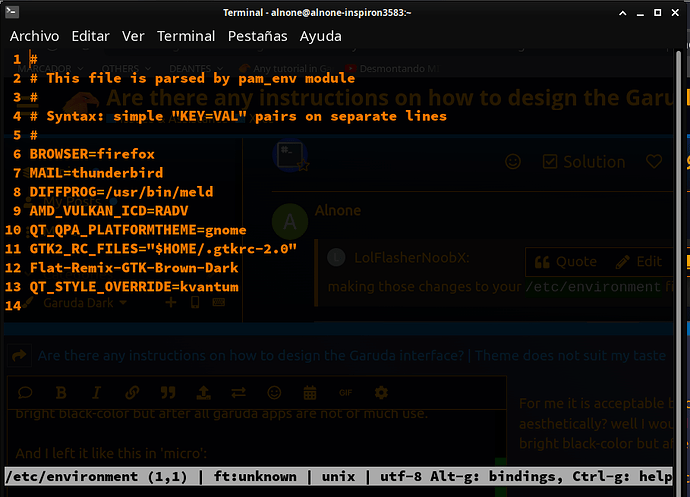Open the Editar menu

tap(91, 36)
